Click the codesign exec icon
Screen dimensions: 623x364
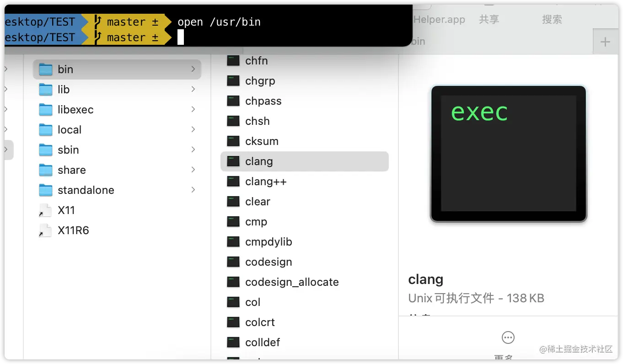tap(233, 262)
